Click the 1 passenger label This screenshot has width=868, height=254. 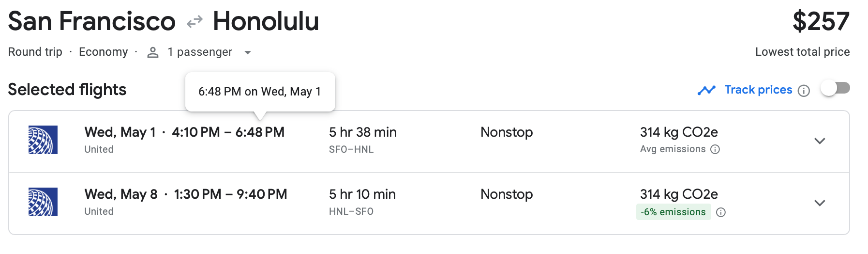point(200,52)
